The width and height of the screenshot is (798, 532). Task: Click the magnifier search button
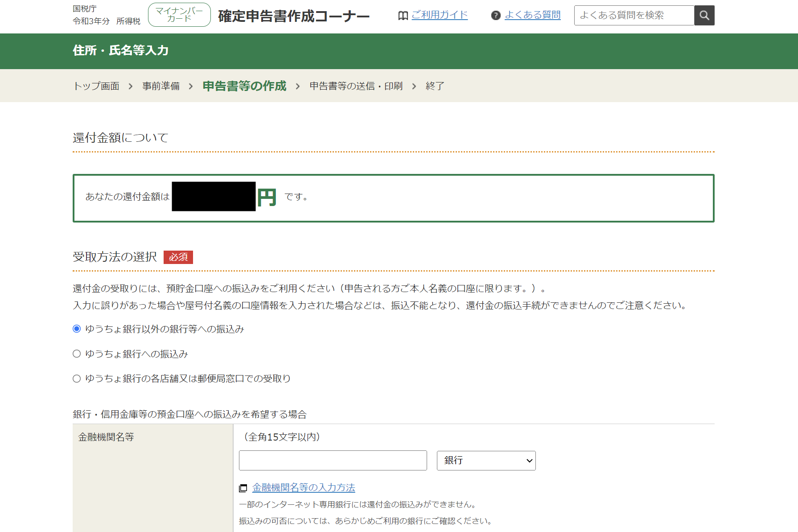[x=704, y=16]
